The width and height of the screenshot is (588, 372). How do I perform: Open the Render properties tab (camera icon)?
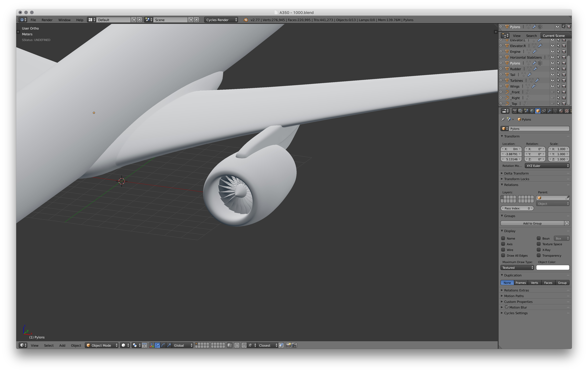click(x=515, y=111)
